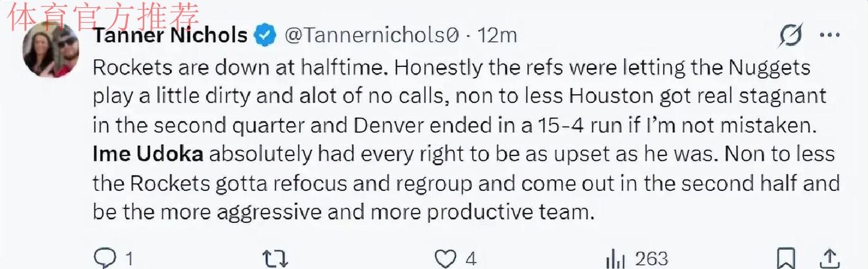Click the blue verified badge

pos(265,36)
